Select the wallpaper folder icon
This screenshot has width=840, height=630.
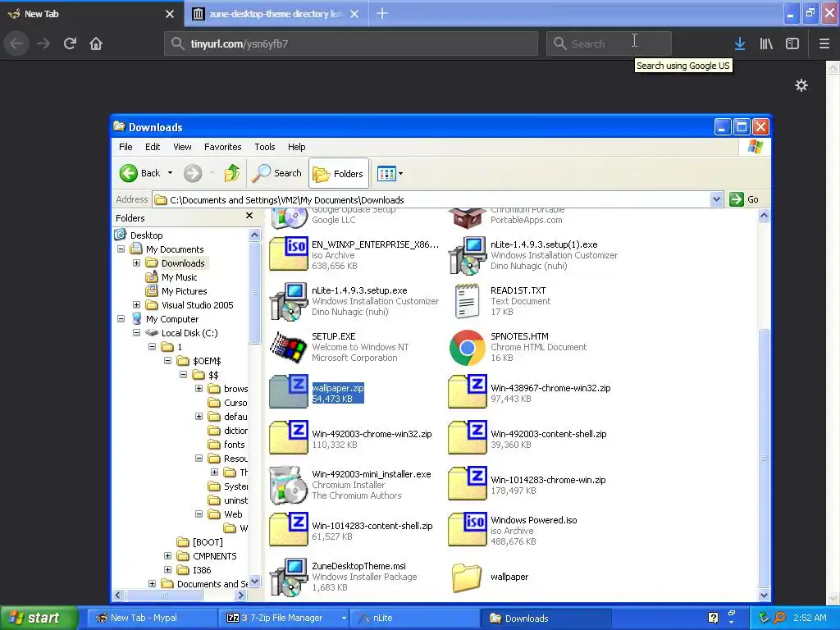point(467,577)
